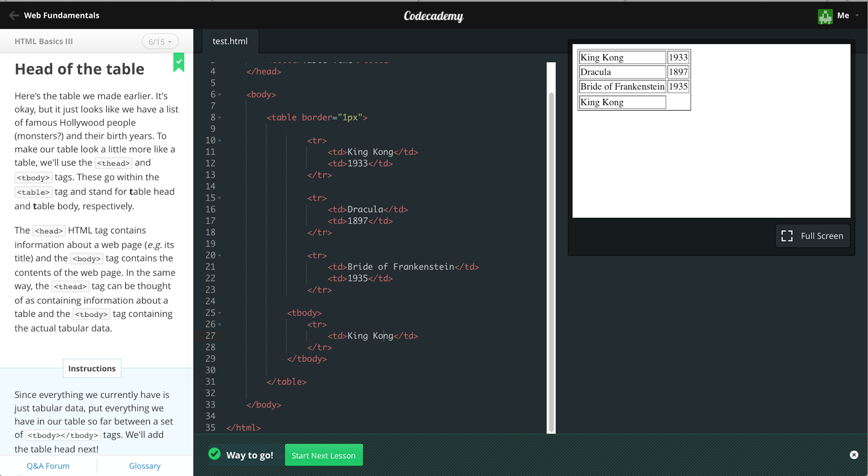Open the Q&A Forum link
Image resolution: width=868 pixels, height=476 pixels.
tap(48, 466)
